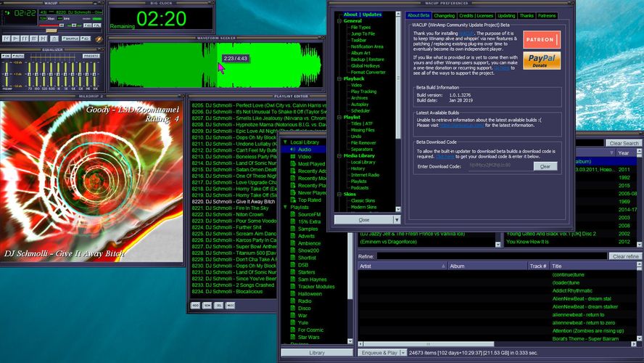Toggle Shuffle mode in the player
This screenshot has height=363, width=644.
(70, 37)
